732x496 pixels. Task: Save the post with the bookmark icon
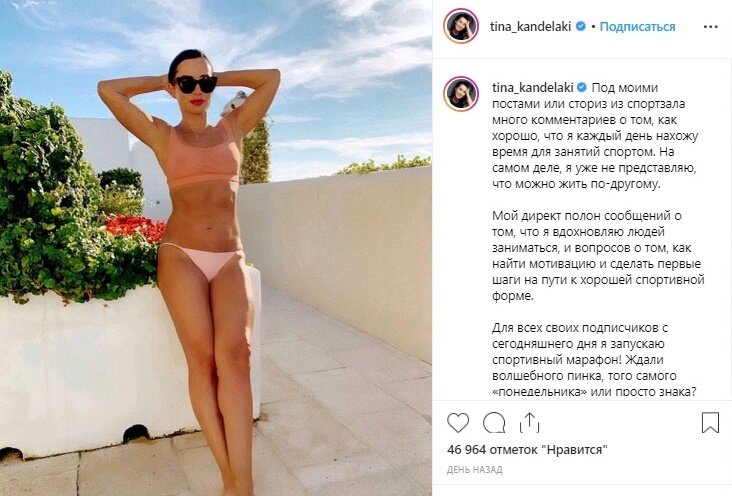(710, 422)
